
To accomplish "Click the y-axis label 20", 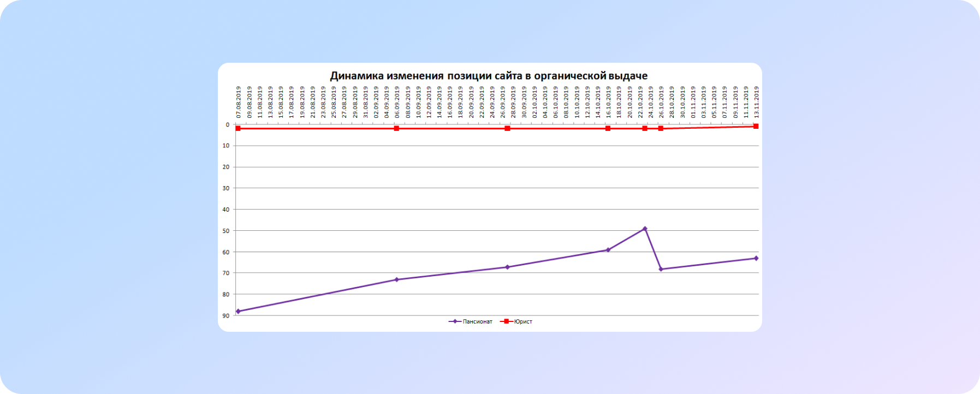I will 226,167.
